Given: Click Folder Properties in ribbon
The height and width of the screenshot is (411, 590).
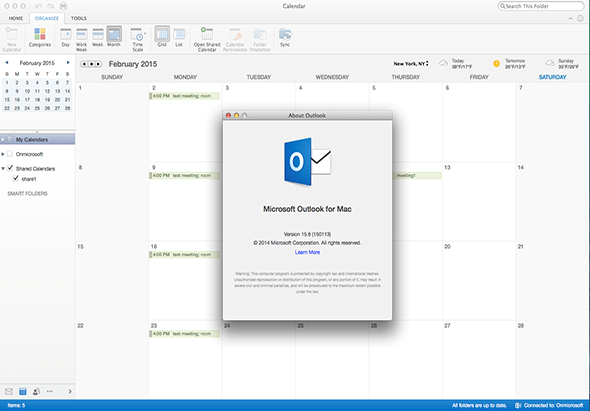Looking at the screenshot, I should tap(260, 39).
